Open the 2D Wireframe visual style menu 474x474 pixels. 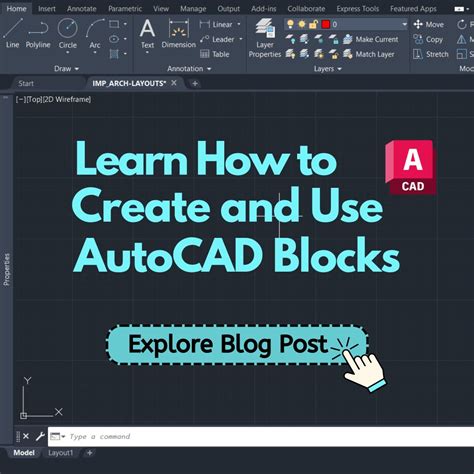[66, 99]
